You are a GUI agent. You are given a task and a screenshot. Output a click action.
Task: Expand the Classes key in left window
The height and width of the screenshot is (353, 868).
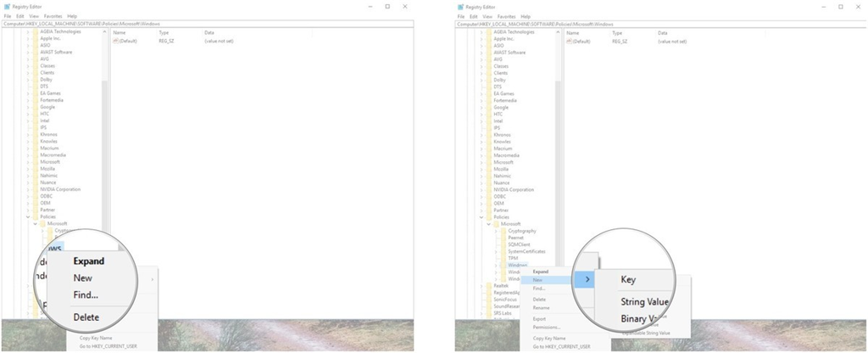[28, 65]
